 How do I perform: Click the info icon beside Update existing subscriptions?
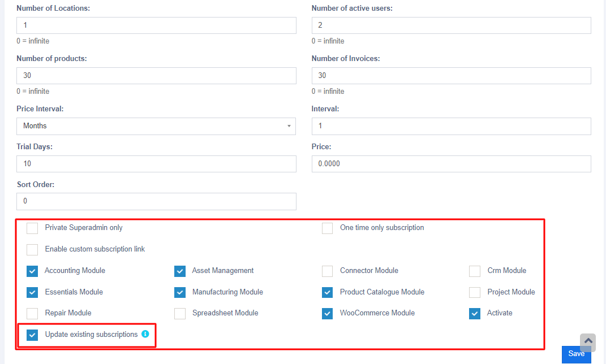[x=145, y=334]
